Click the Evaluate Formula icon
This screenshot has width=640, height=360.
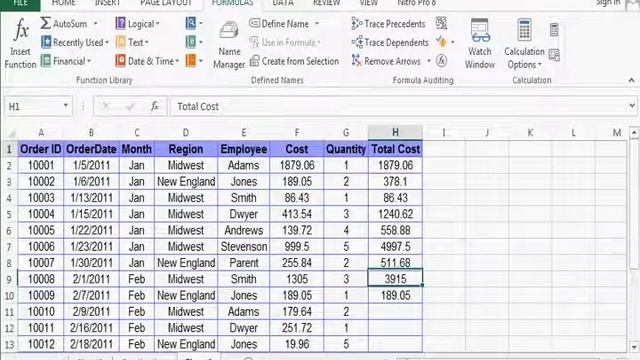(x=441, y=61)
